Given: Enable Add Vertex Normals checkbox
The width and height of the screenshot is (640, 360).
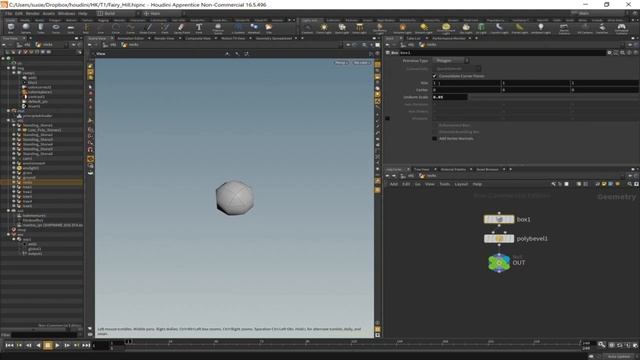Looking at the screenshot, I should coord(435,138).
